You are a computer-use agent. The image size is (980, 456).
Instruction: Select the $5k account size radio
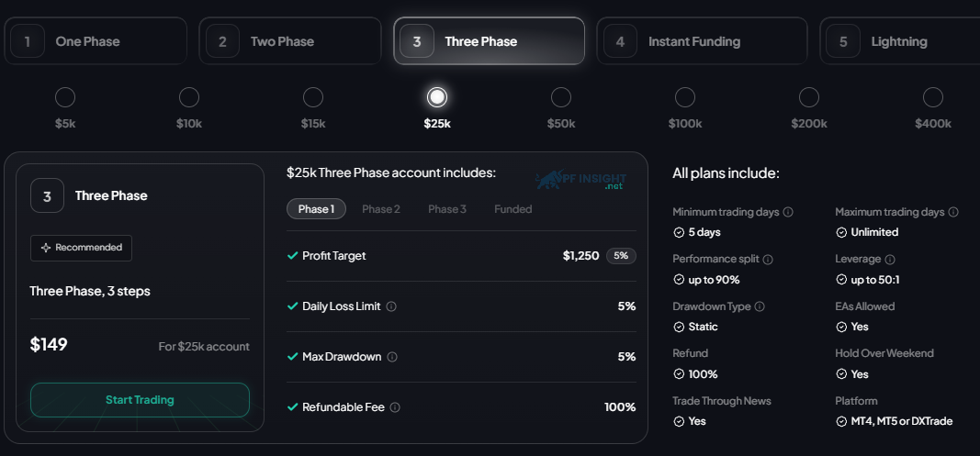click(65, 97)
